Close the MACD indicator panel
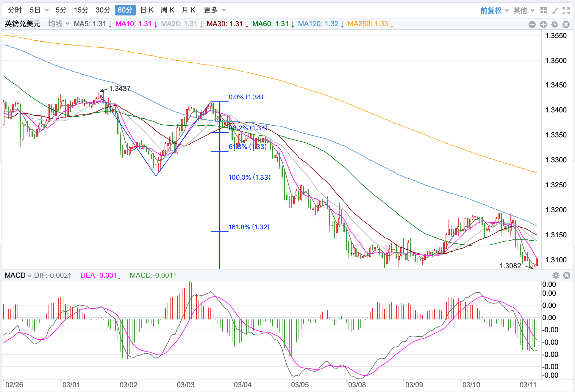 pos(567,275)
